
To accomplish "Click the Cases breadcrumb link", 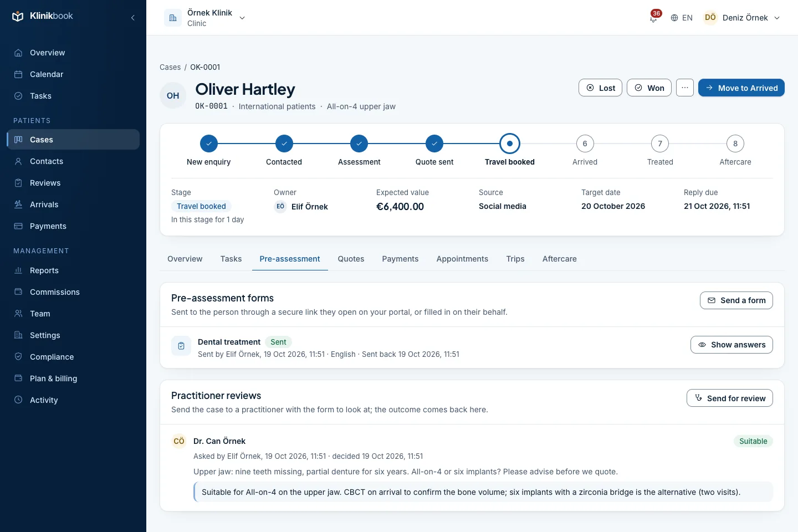I will click(170, 67).
